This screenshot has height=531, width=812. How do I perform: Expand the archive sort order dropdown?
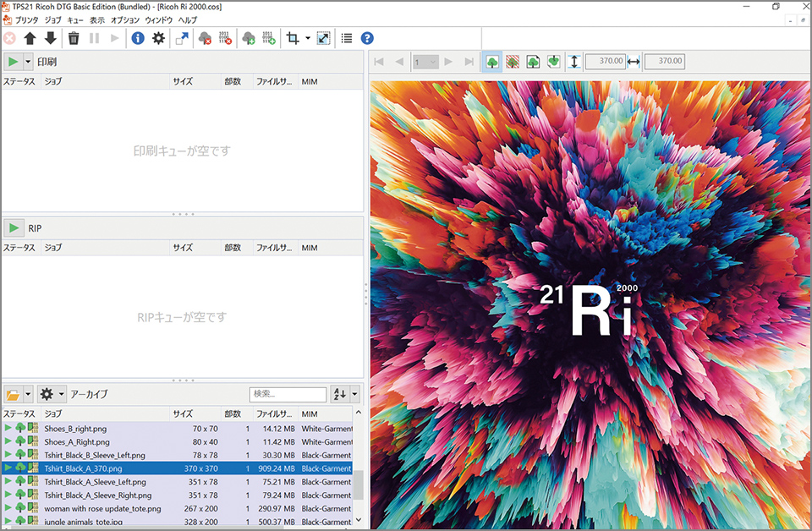click(354, 395)
